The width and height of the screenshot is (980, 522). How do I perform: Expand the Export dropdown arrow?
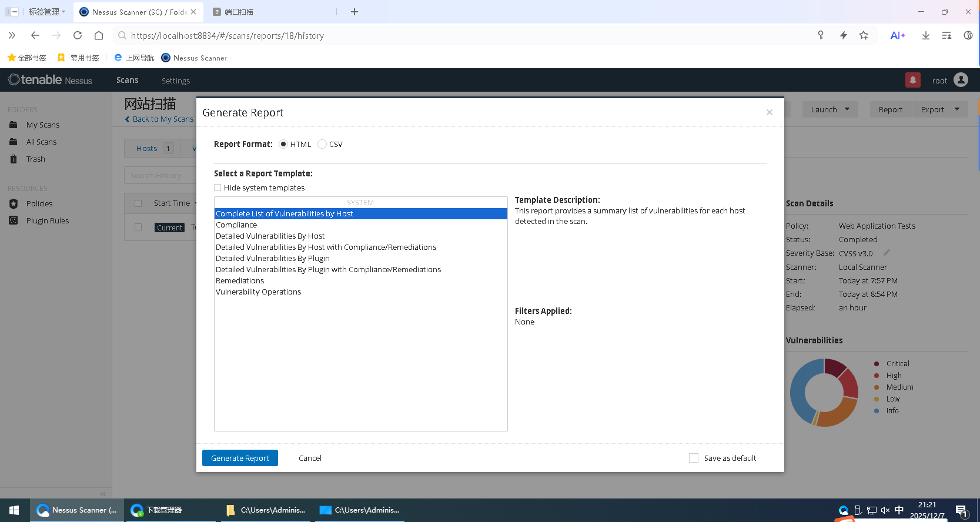[x=957, y=109]
